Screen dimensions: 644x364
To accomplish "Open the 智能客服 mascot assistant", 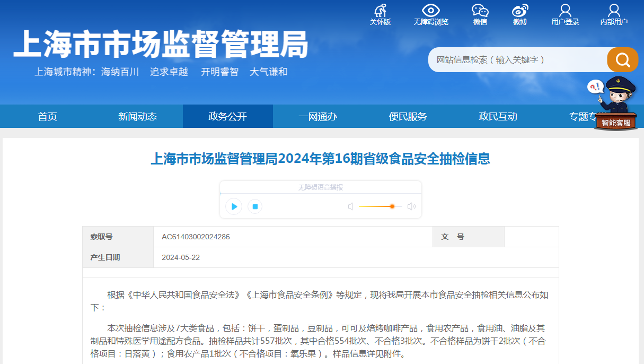I will pos(615,104).
